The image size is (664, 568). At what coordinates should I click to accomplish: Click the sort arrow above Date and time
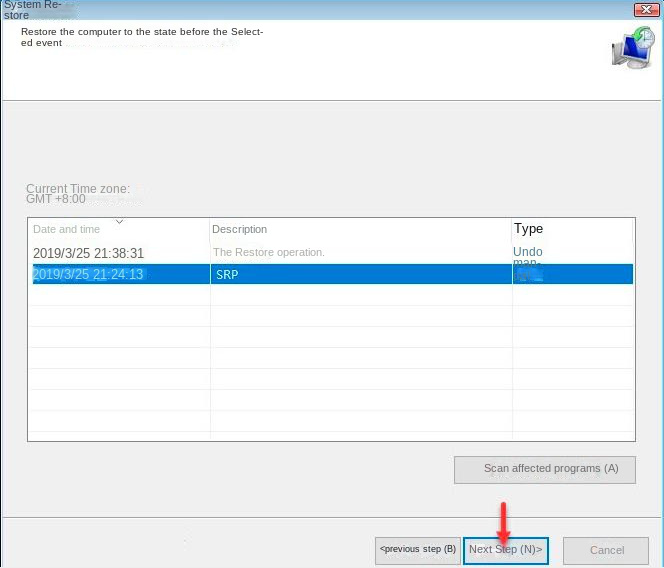pyautogui.click(x=119, y=221)
